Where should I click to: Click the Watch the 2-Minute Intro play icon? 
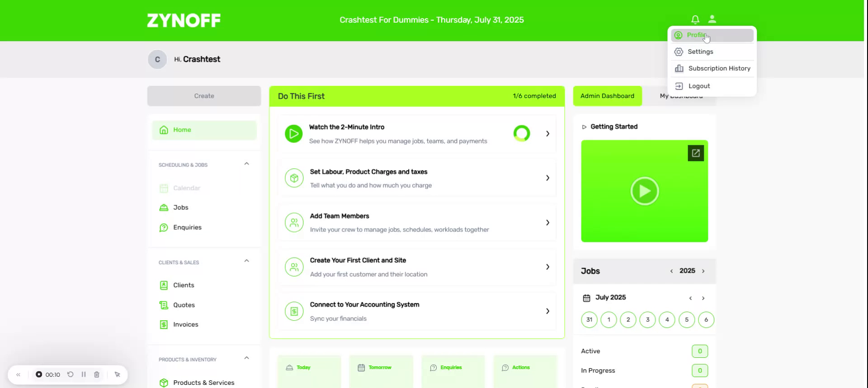coord(293,134)
